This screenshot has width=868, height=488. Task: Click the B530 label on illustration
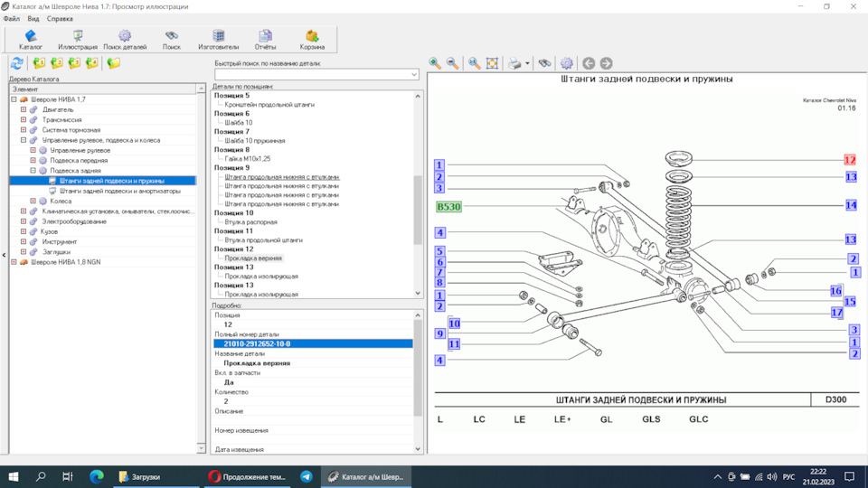[x=448, y=206]
